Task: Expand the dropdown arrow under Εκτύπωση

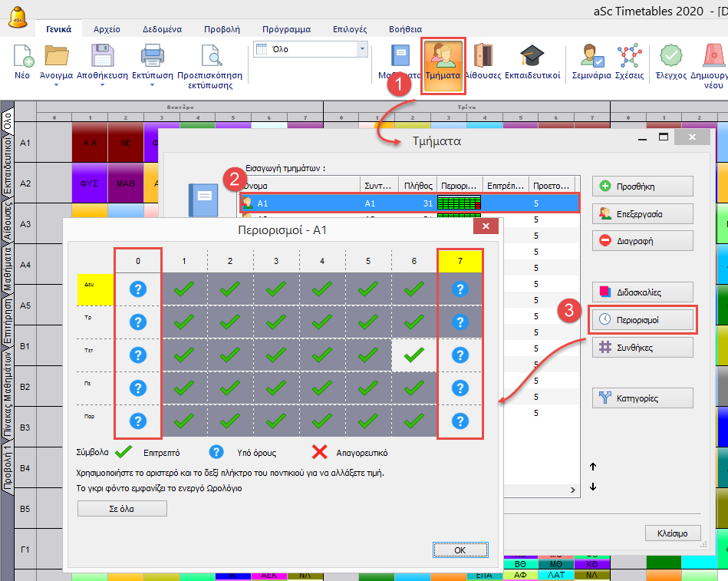Action: (x=152, y=85)
